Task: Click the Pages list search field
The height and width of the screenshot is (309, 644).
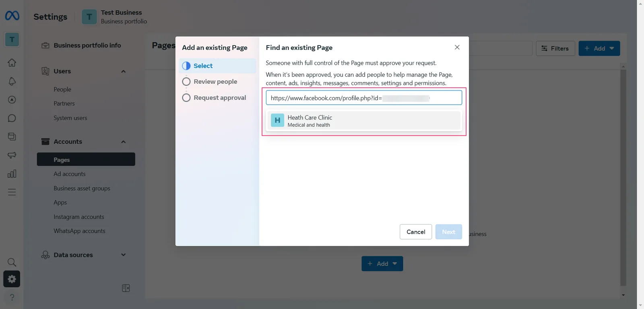Action: (x=501, y=48)
